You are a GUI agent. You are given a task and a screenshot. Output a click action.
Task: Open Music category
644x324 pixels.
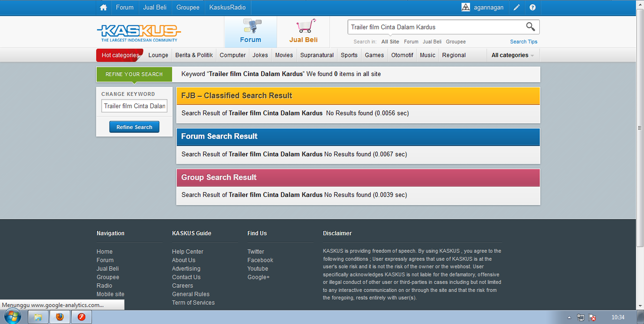[428, 55]
